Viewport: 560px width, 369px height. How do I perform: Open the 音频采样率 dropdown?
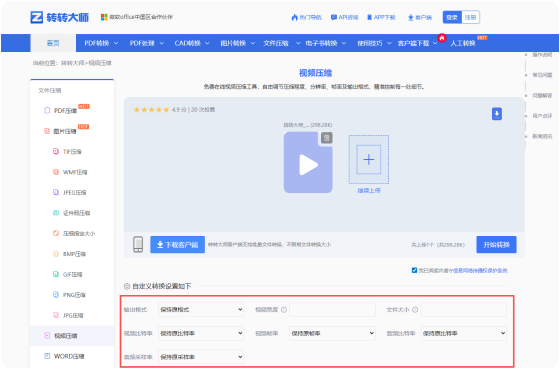coord(201,356)
